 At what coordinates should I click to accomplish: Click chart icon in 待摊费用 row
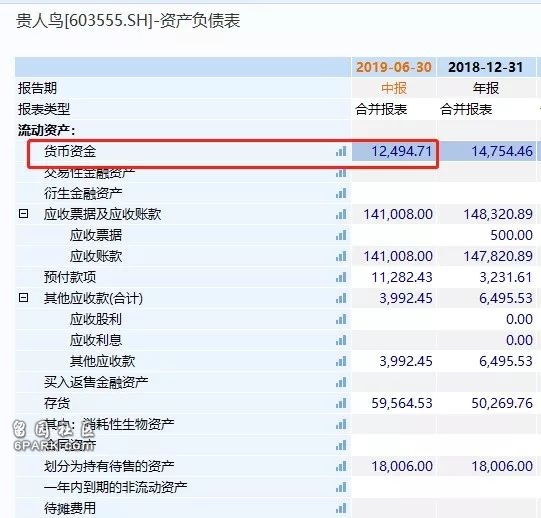click(x=341, y=508)
